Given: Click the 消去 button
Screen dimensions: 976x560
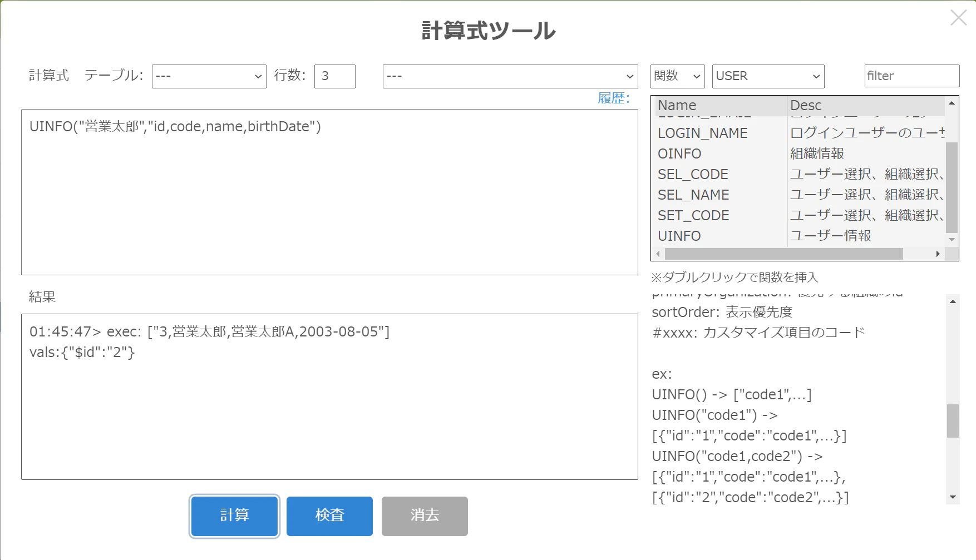Looking at the screenshot, I should [425, 516].
